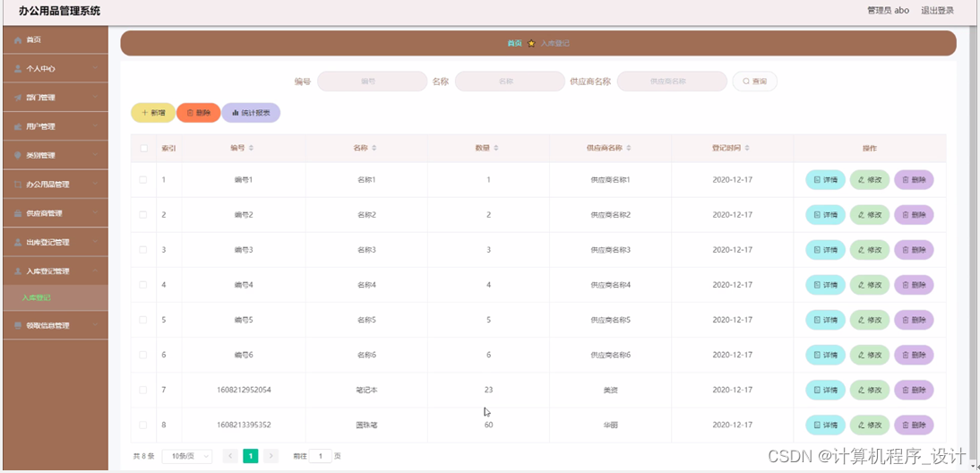
Task: Click the home icon beside 首页 in sidebar
Action: (x=18, y=40)
